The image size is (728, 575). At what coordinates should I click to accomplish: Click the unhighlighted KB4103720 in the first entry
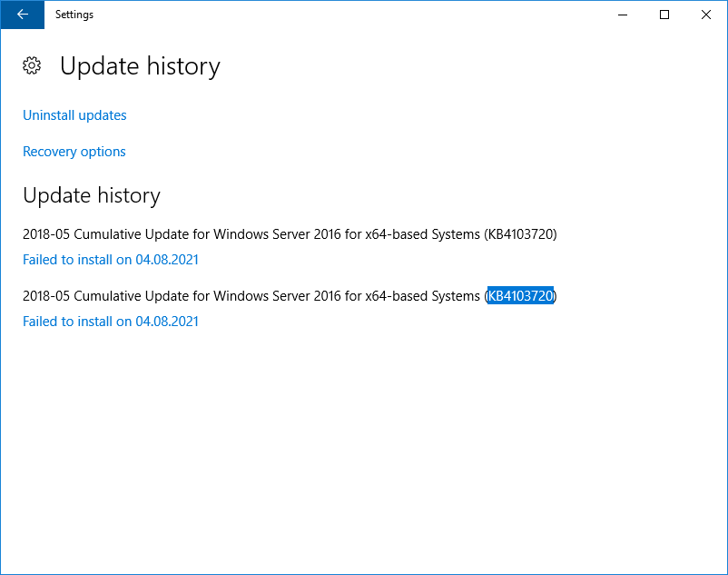[520, 234]
